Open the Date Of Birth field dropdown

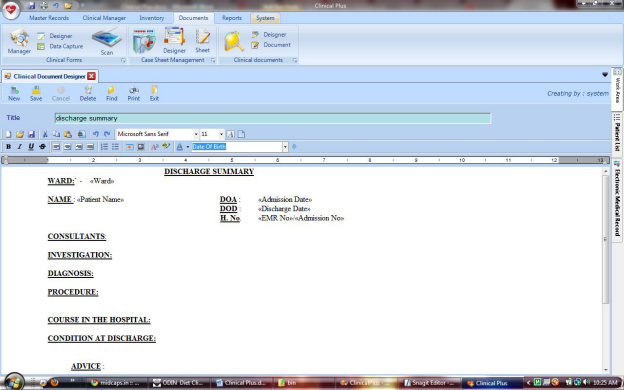point(285,147)
